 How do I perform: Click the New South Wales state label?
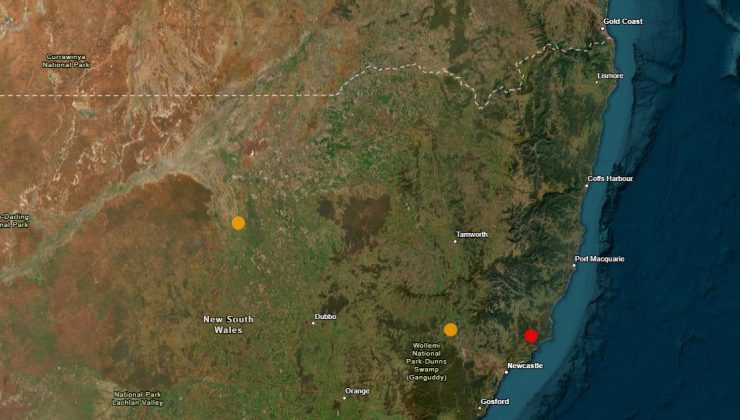click(229, 324)
